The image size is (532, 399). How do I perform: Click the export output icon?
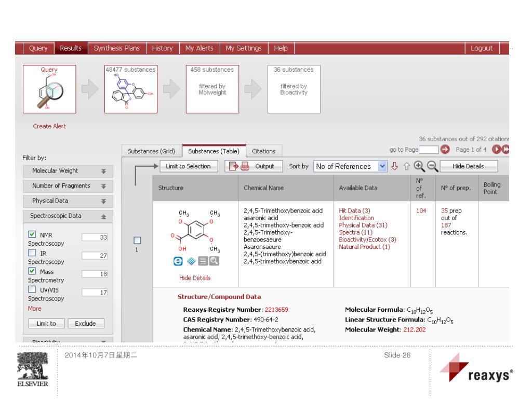234,166
